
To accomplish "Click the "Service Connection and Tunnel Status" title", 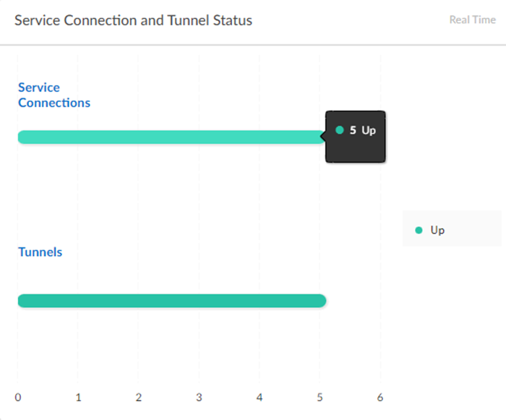I will coord(134,20).
